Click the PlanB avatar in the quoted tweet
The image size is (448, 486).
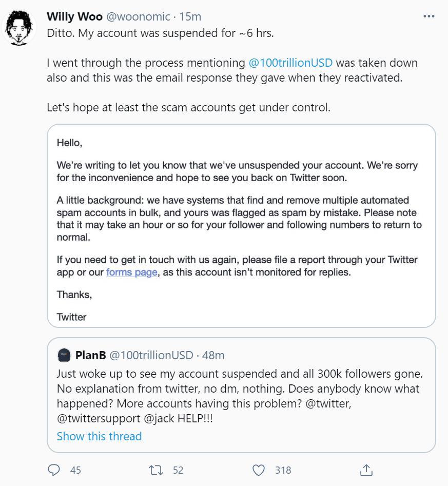pos(64,355)
